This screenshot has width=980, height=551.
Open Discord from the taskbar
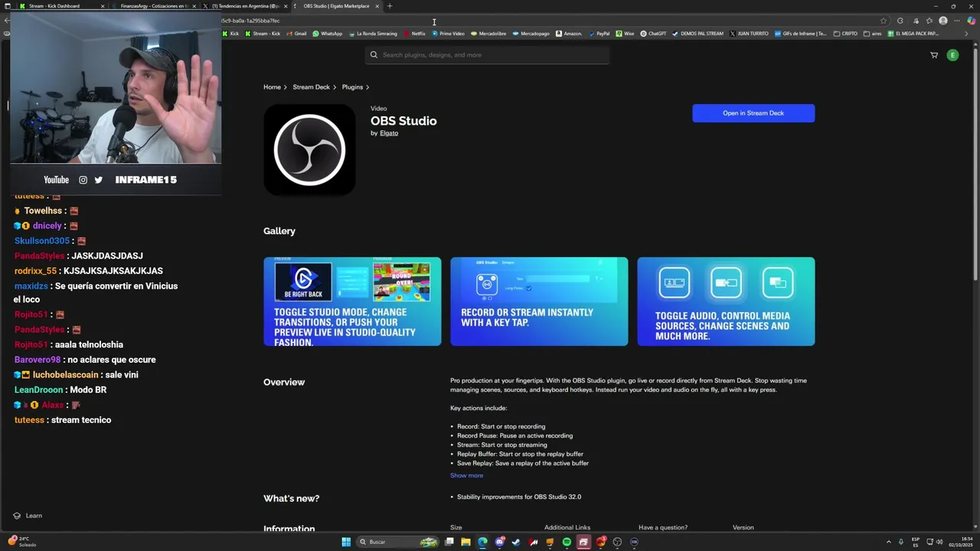coord(499,542)
